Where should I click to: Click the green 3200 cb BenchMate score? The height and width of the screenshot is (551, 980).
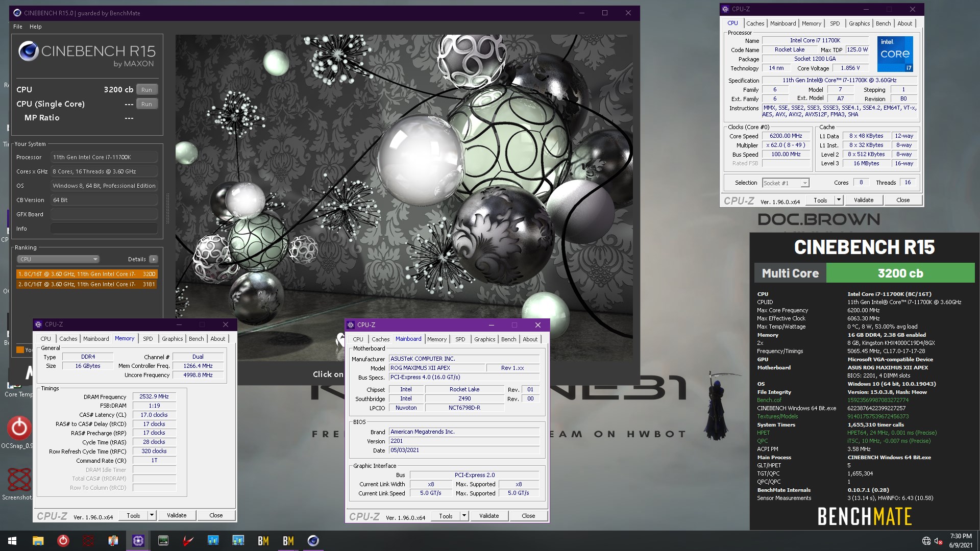coord(900,273)
